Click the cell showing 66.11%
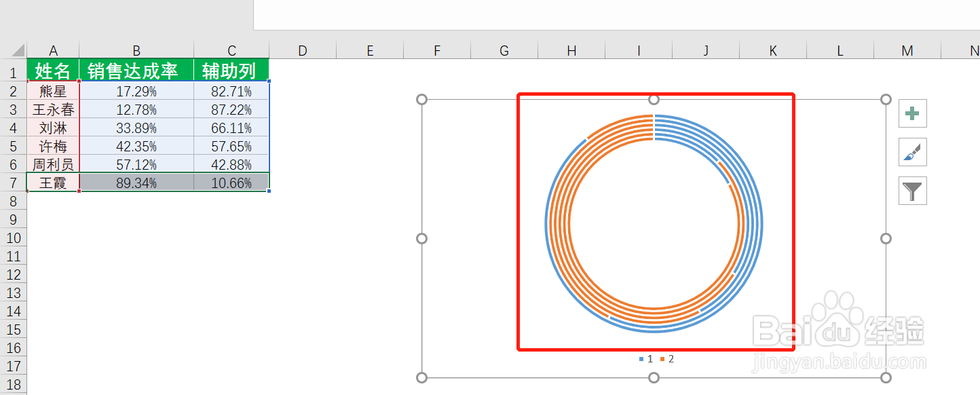This screenshot has width=980, height=395. [x=231, y=128]
